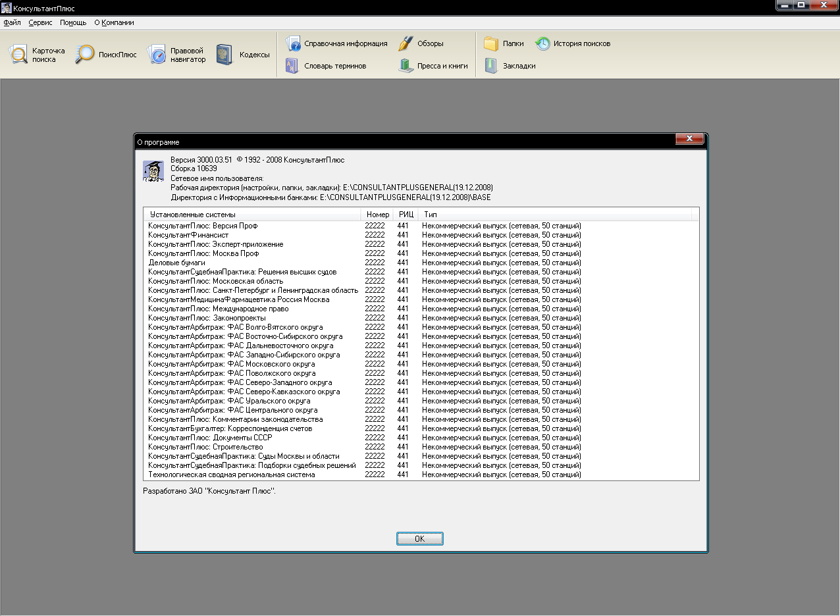The width and height of the screenshot is (840, 616).
Task: Show История поисков clock icon
Action: 542,43
